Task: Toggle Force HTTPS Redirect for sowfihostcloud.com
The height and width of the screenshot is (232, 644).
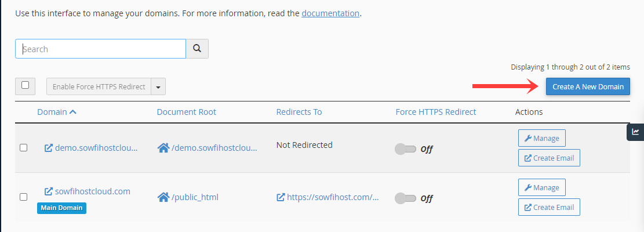Action: [x=405, y=198]
